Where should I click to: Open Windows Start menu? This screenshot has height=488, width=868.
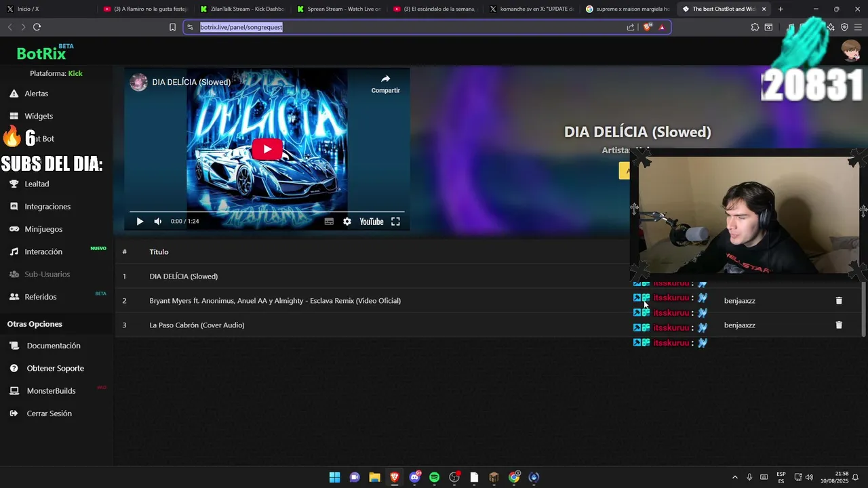point(334,477)
